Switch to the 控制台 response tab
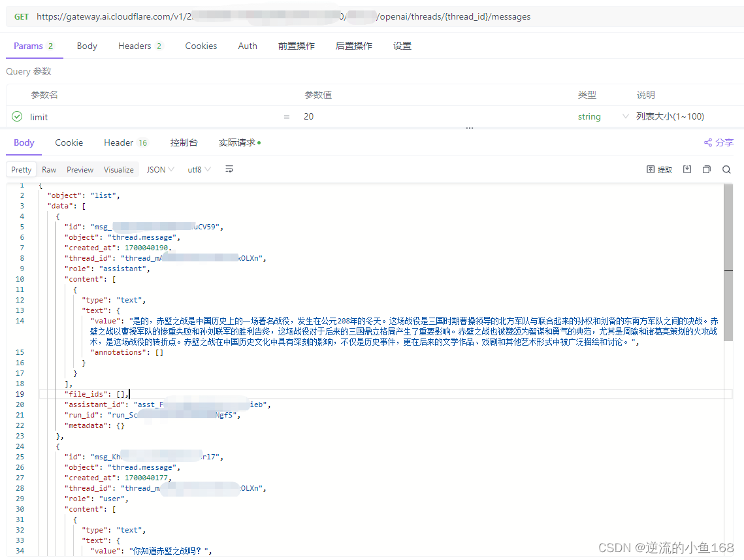The height and width of the screenshot is (560, 744). 184,142
